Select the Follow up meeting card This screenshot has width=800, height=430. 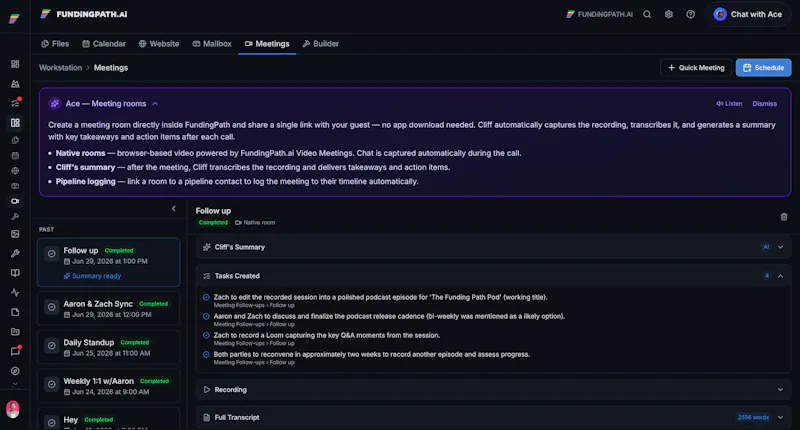pyautogui.click(x=109, y=262)
